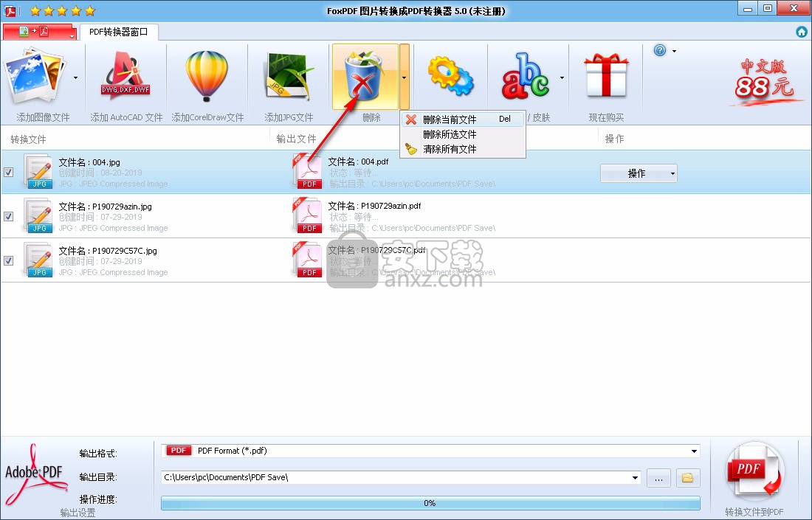Image resolution: width=812 pixels, height=520 pixels.
Task: Switch to the PDF转换器窗口 tab
Action: click(x=119, y=32)
